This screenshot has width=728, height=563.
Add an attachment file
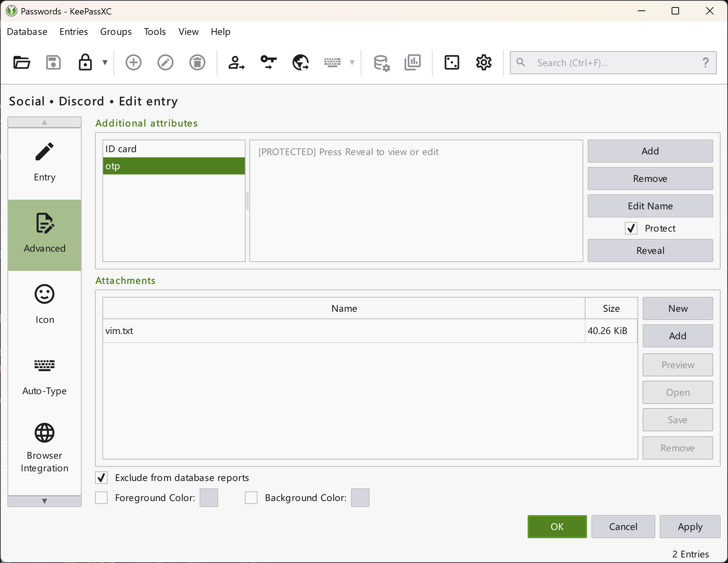coord(678,336)
